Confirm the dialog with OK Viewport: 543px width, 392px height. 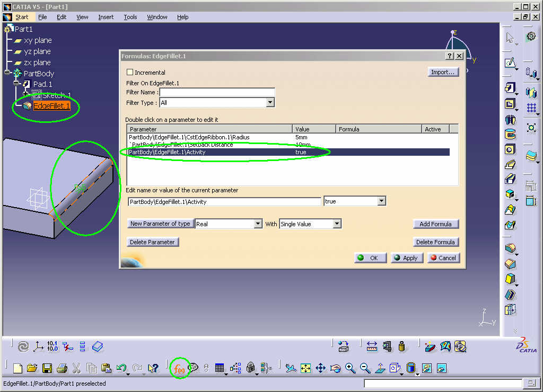pos(370,258)
